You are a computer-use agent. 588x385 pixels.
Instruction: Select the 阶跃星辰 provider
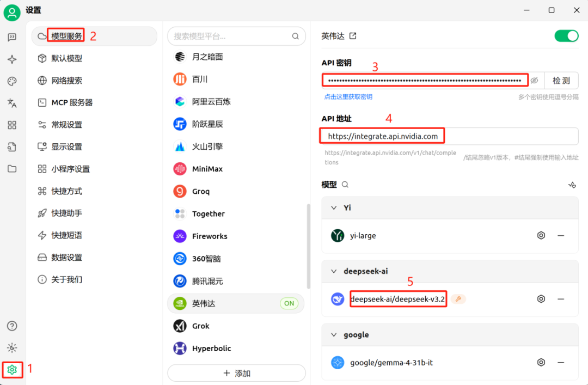tap(236, 124)
